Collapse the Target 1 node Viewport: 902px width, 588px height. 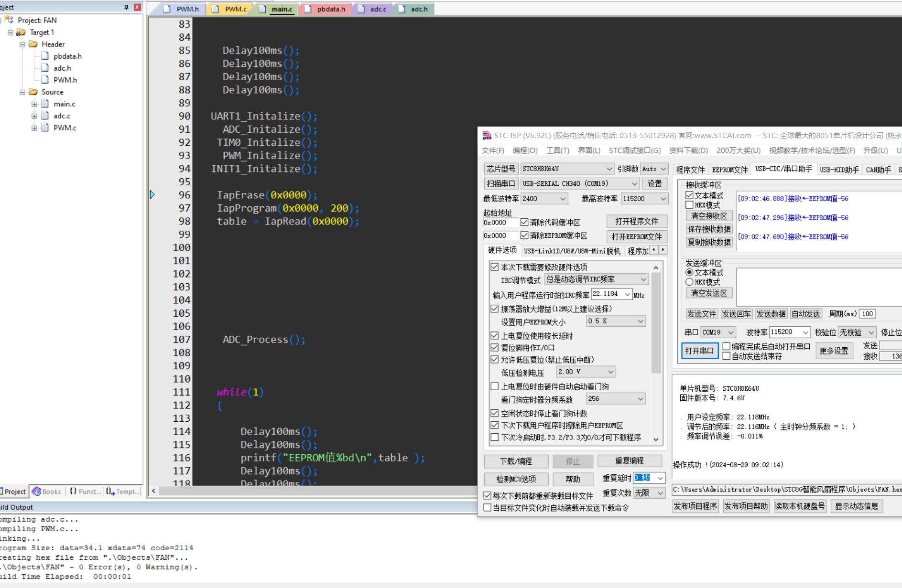(11, 32)
